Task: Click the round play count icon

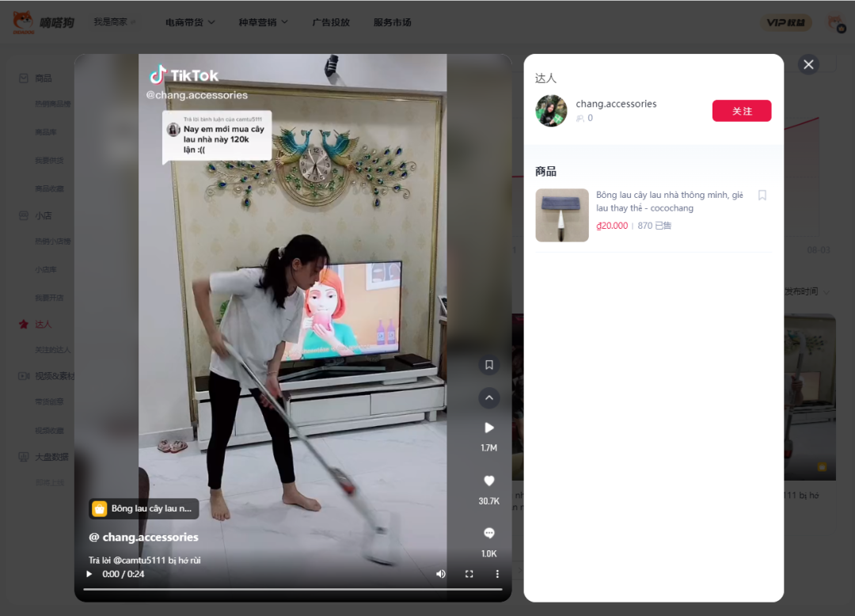Action: 488,428
